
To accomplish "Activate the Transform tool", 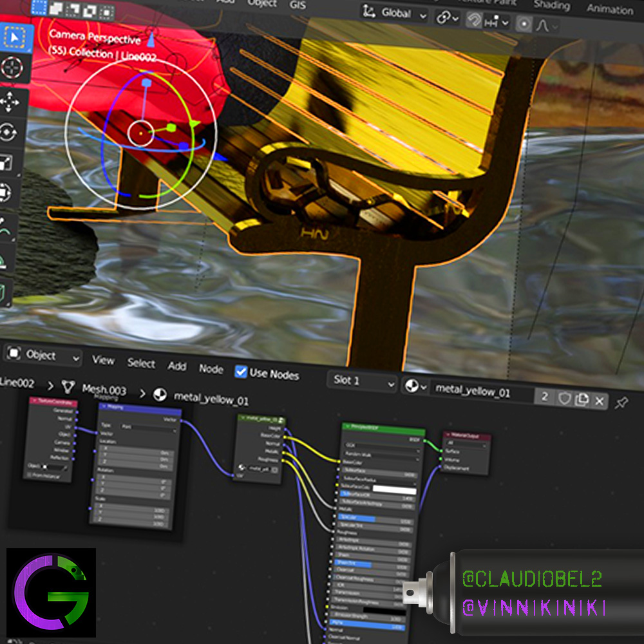I will pyautogui.click(x=4, y=192).
